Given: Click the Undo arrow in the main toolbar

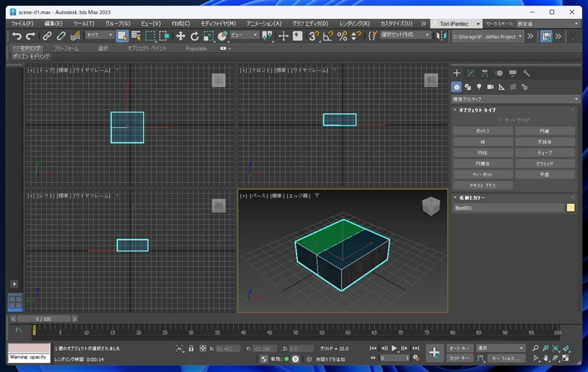Looking at the screenshot, I should [17, 35].
